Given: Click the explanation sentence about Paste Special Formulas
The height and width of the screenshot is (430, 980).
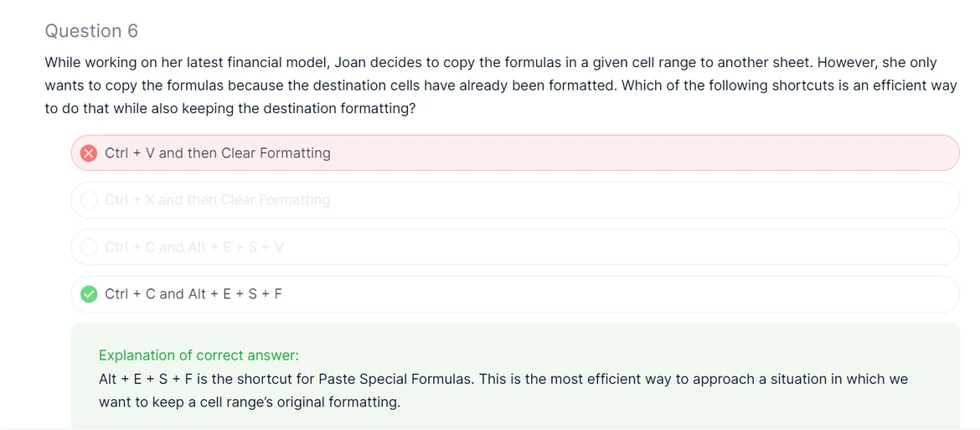Looking at the screenshot, I should (x=503, y=379).
